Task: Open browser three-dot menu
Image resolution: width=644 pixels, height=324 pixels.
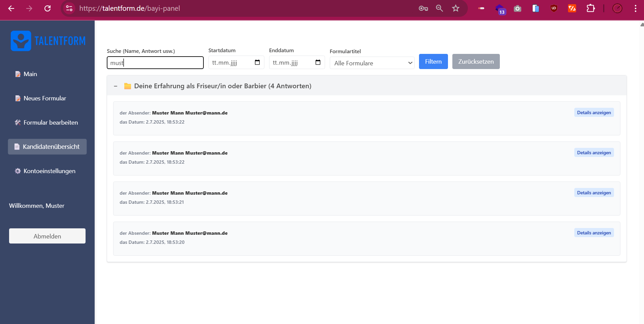Action: point(635,8)
